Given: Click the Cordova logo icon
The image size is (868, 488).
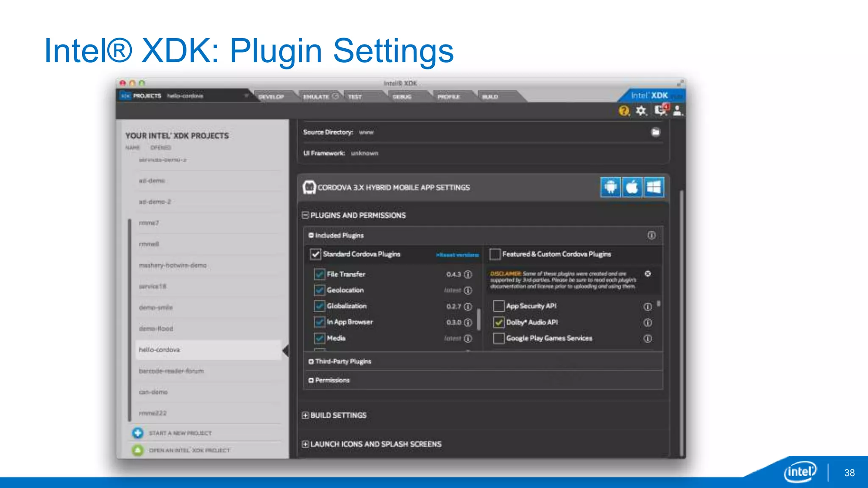Looking at the screenshot, I should point(309,187).
